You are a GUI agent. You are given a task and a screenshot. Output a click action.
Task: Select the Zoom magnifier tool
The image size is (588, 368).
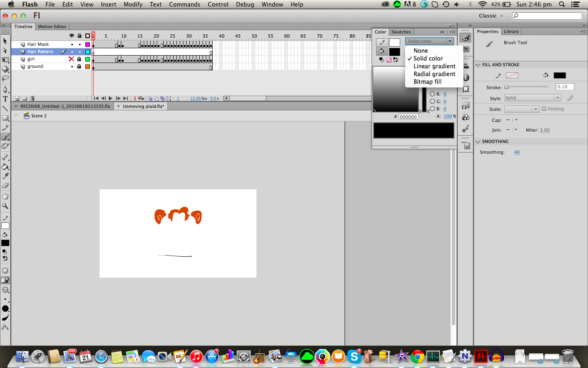pos(5,206)
